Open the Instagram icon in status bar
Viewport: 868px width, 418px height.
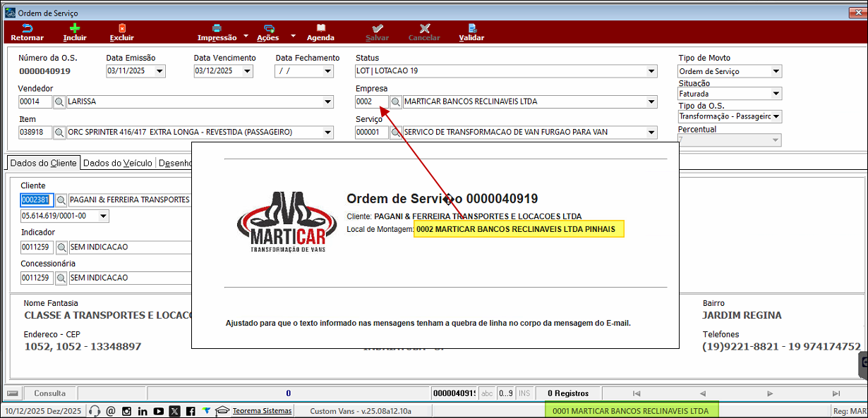pyautogui.click(x=127, y=411)
